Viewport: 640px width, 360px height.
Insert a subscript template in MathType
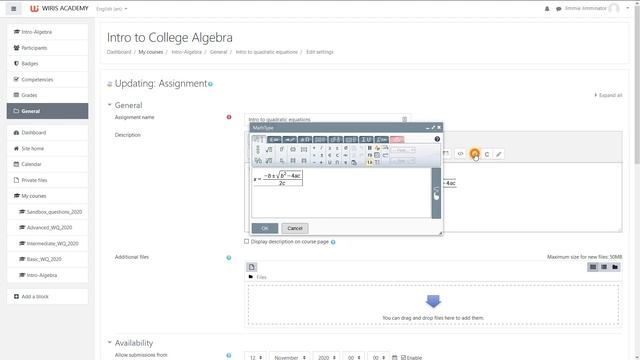[282, 161]
